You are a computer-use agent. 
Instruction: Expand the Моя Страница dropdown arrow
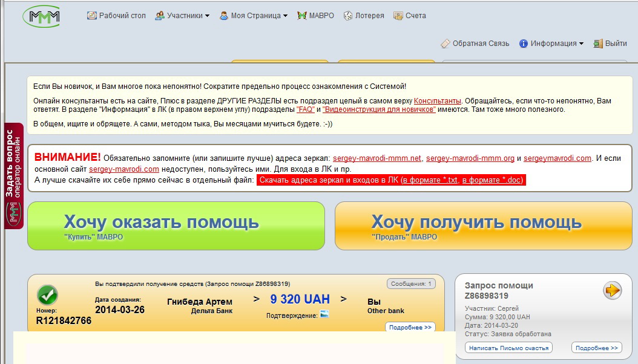(285, 16)
